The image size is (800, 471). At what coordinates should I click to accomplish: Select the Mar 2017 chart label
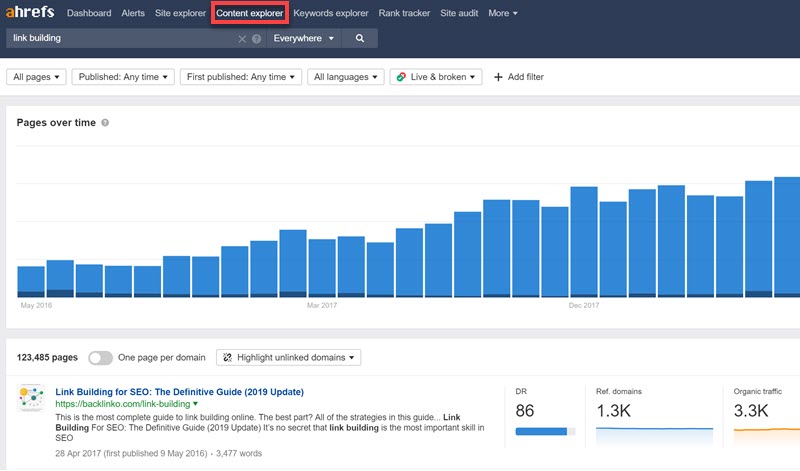tap(321, 306)
